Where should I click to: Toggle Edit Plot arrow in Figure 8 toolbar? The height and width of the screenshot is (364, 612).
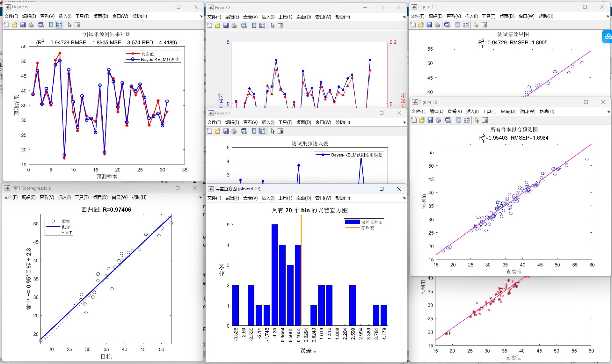point(273,26)
